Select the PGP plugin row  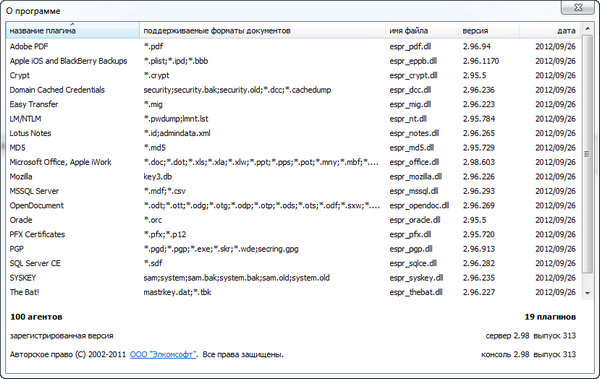pos(293,249)
